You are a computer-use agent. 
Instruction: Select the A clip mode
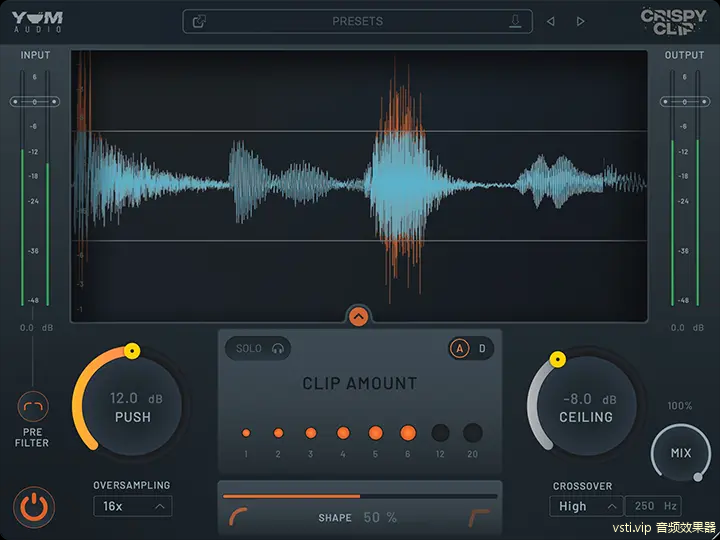tap(459, 349)
